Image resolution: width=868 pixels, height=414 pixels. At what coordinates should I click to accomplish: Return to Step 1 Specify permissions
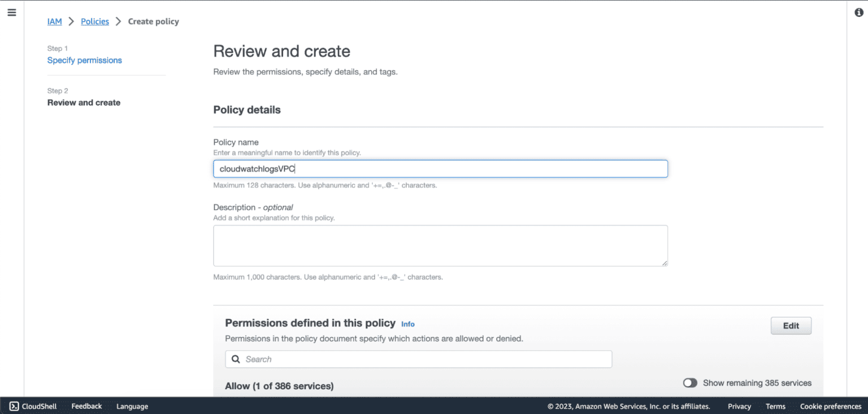click(x=84, y=60)
